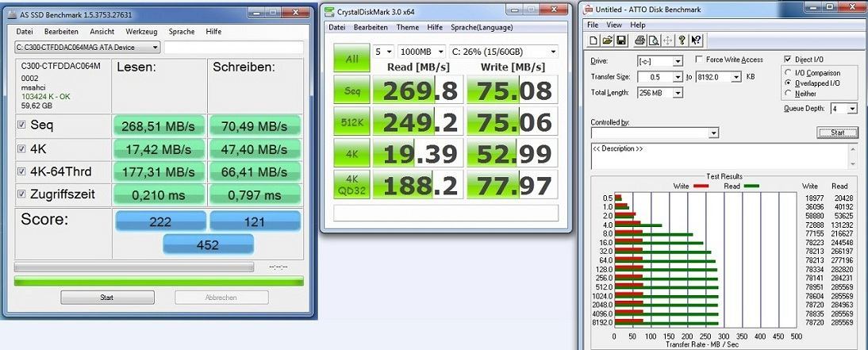This screenshot has height=350, width=868.
Task: Click the question mark About icon in ATTO
Action: click(682, 40)
